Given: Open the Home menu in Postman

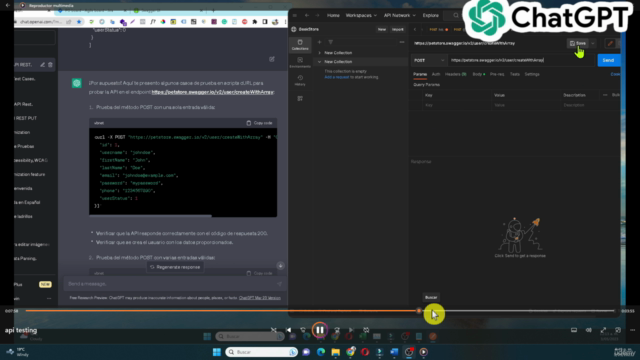Looking at the screenshot, I should coord(333,16).
